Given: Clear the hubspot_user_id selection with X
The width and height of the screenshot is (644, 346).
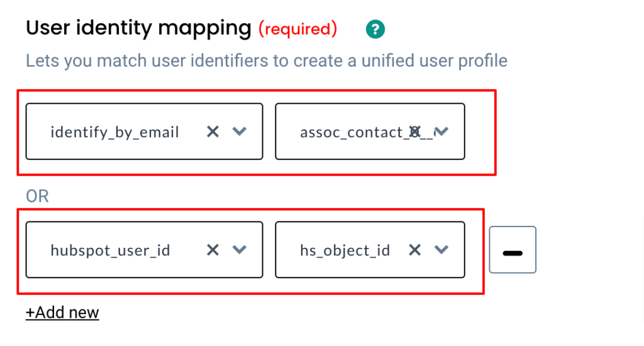Looking at the screenshot, I should [213, 250].
